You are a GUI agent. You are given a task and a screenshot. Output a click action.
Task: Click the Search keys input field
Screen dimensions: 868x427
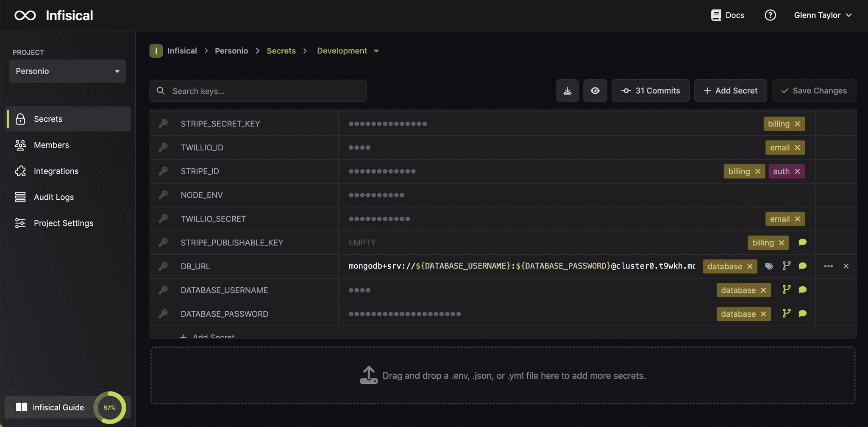(x=258, y=91)
